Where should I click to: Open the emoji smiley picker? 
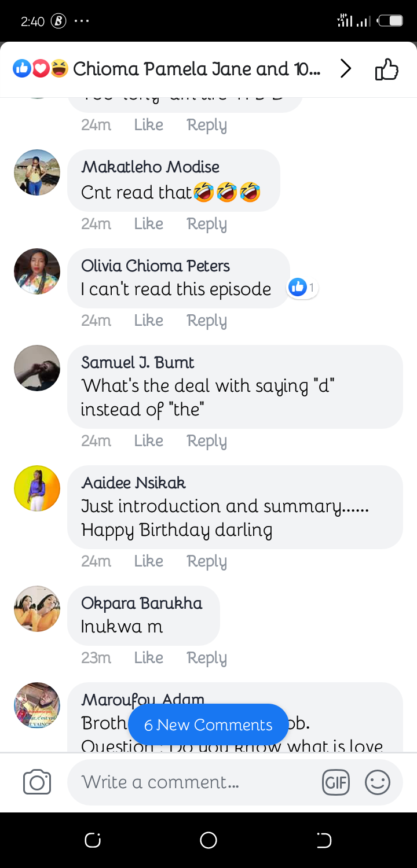click(377, 783)
